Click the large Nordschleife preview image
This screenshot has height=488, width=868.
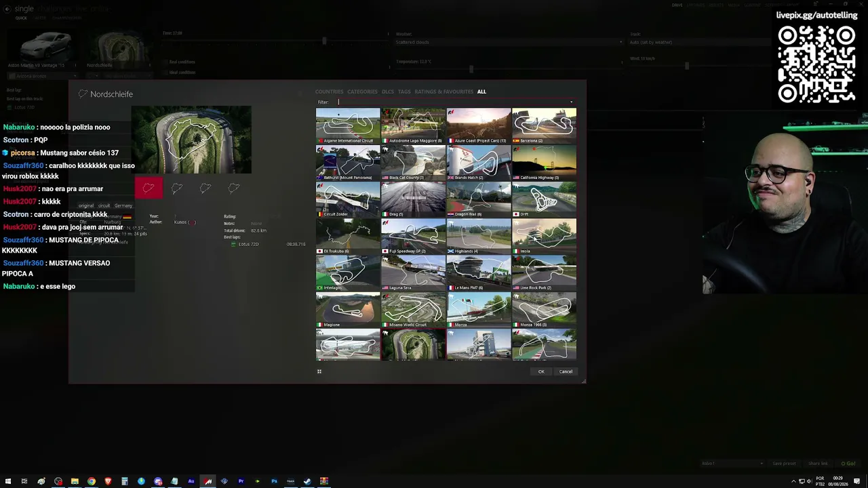[x=191, y=140]
